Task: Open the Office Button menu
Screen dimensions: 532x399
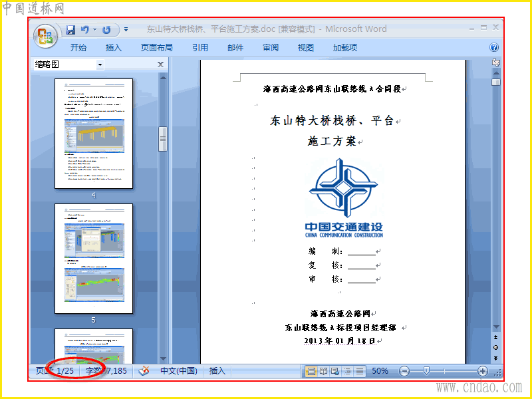Action: click(45, 37)
